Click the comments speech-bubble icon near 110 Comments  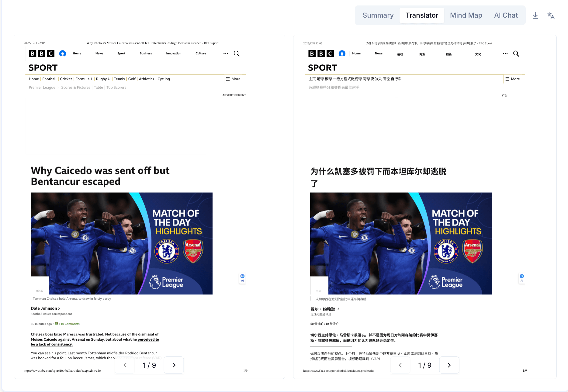[x=57, y=324]
